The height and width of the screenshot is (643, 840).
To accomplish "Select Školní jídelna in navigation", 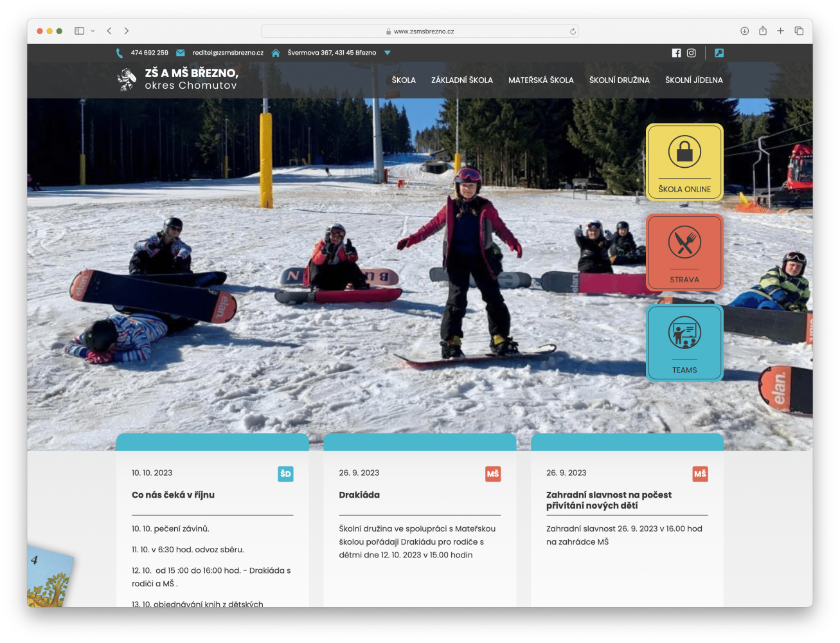I will (x=693, y=80).
